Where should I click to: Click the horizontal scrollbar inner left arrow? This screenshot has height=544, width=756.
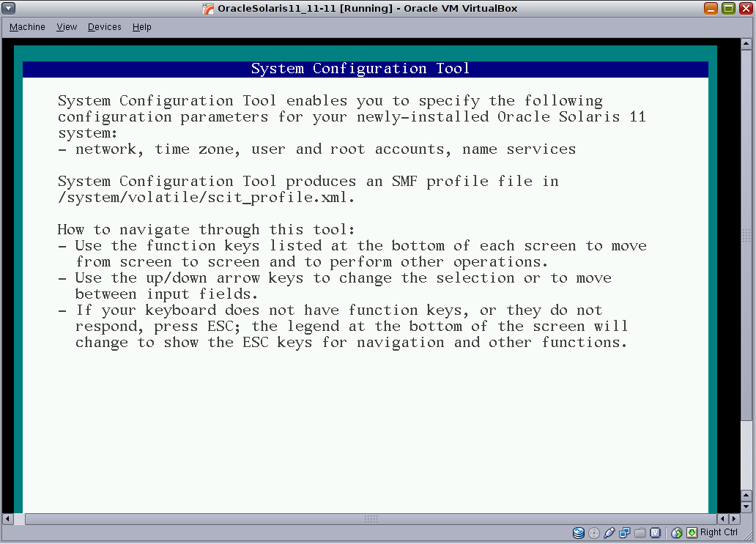pyautogui.click(x=723, y=519)
